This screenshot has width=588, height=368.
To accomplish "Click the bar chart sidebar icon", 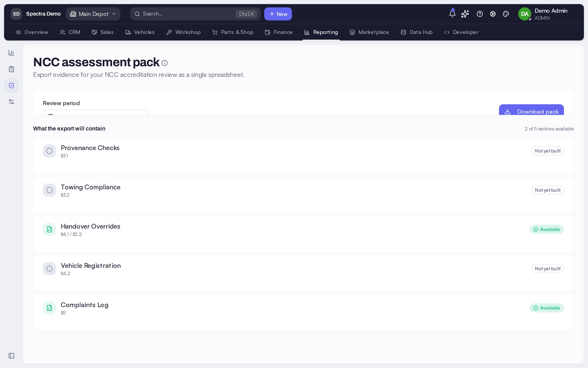I will pyautogui.click(x=11, y=53).
